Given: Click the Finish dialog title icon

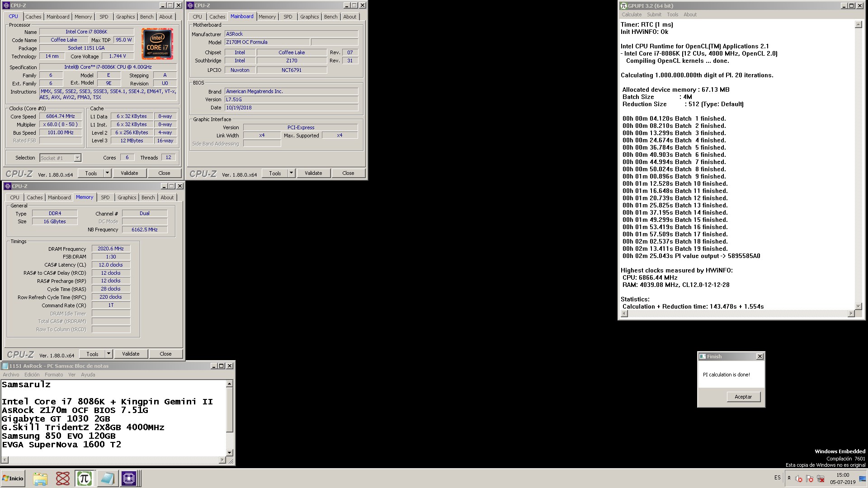Looking at the screenshot, I should coord(703,357).
